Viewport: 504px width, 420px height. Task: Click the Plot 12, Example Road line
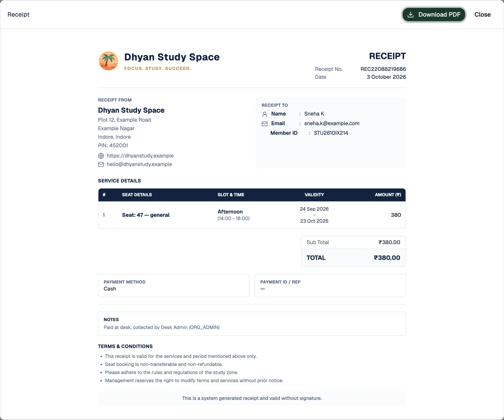point(124,120)
